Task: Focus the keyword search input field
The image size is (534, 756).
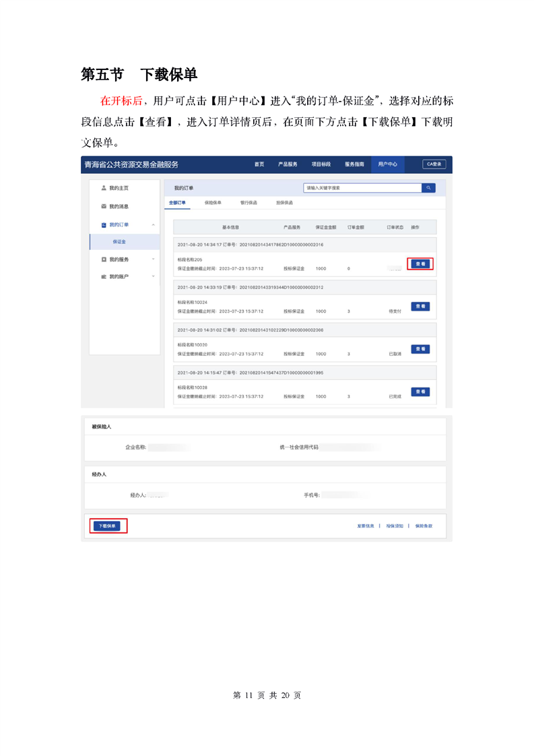Action: click(362, 188)
